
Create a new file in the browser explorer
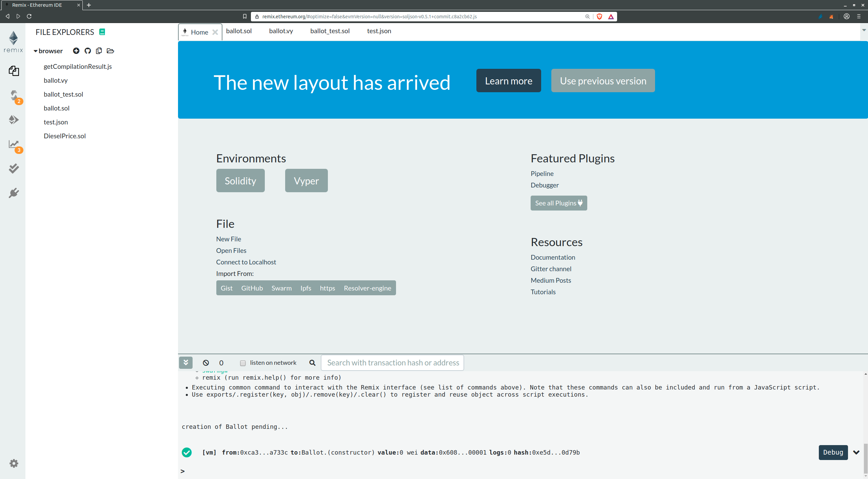point(76,51)
